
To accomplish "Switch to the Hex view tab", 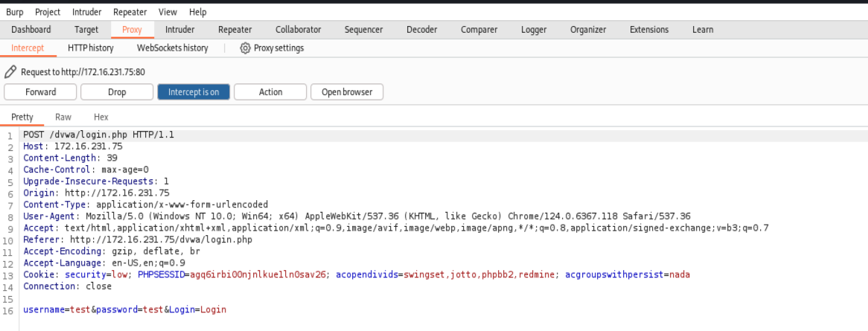I will [x=100, y=118].
